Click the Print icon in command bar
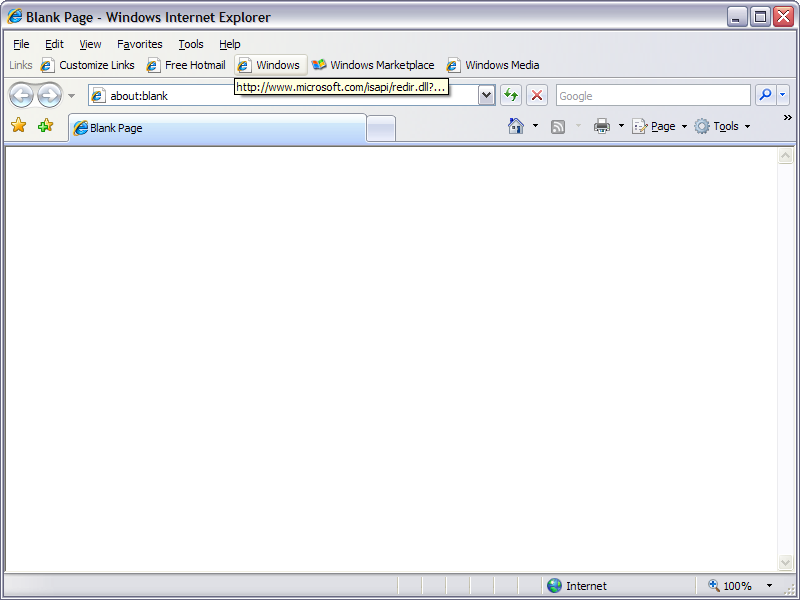 pyautogui.click(x=602, y=126)
